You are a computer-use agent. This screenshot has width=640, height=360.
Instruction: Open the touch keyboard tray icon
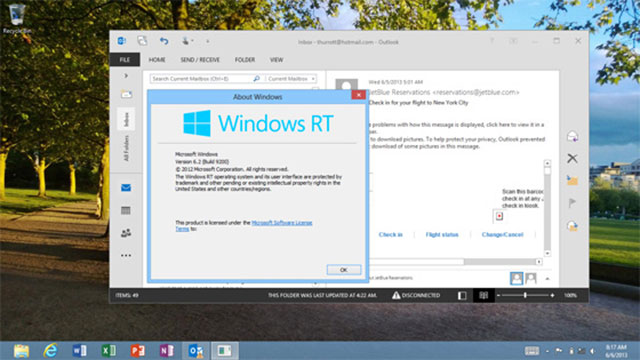point(531,351)
